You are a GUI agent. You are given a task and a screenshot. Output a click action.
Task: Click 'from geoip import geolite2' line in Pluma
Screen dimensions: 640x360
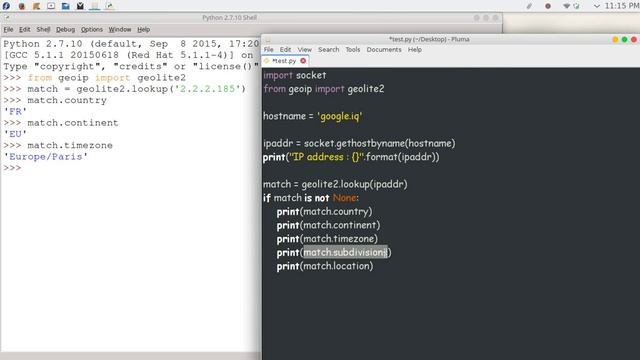[324, 89]
